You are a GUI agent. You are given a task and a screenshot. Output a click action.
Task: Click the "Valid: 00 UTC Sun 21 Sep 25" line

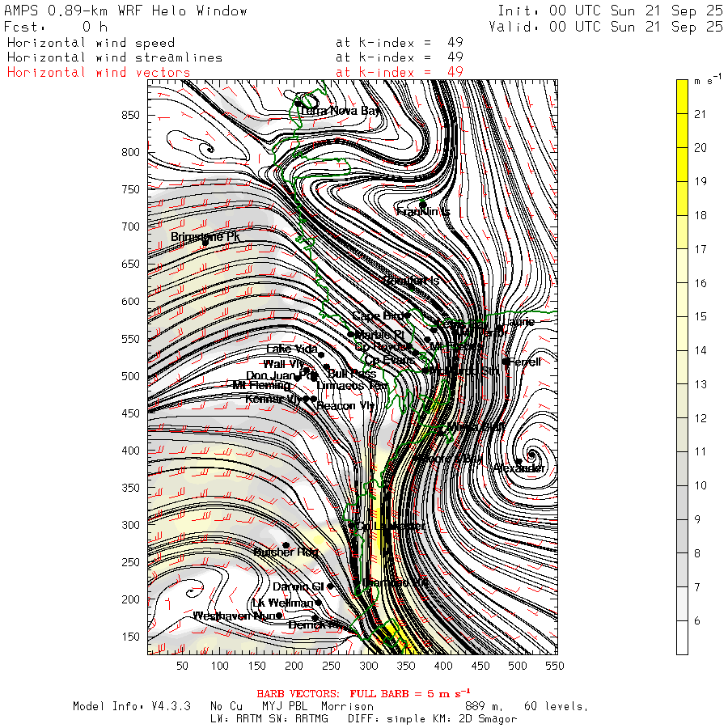pos(606,27)
